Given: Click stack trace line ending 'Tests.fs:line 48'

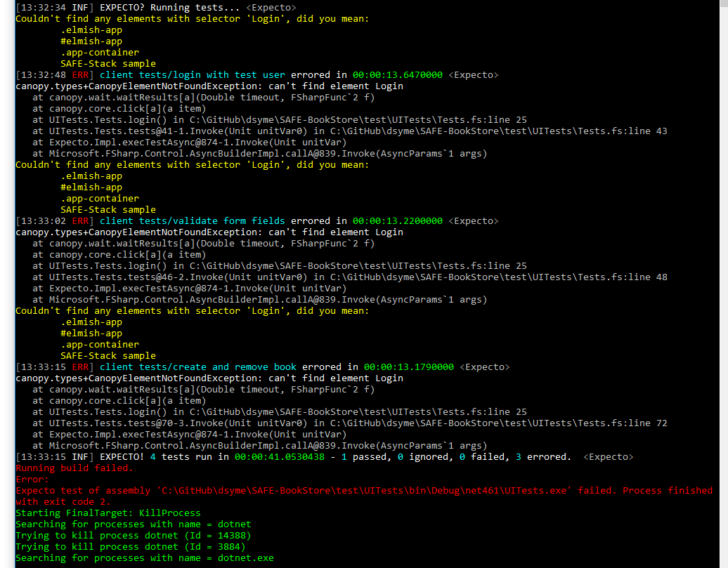Looking at the screenshot, I should click(350, 277).
